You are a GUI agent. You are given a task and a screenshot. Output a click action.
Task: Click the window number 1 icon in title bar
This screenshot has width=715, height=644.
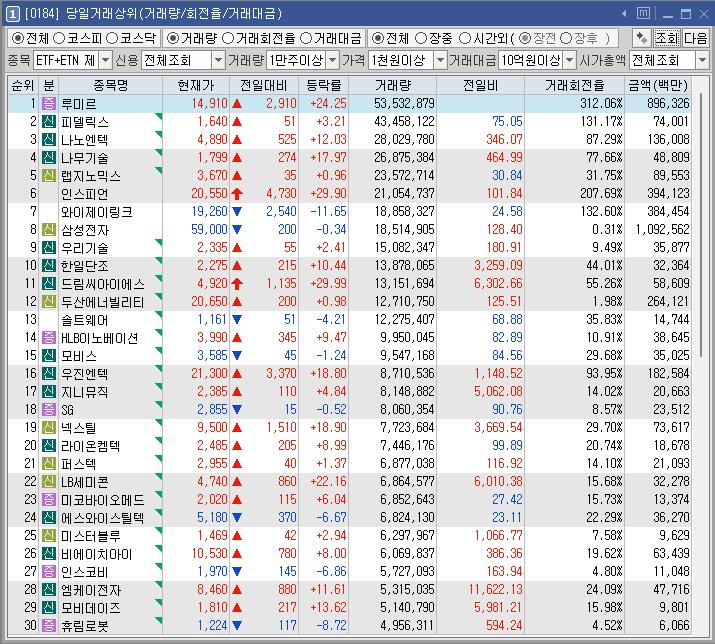click(x=12, y=14)
